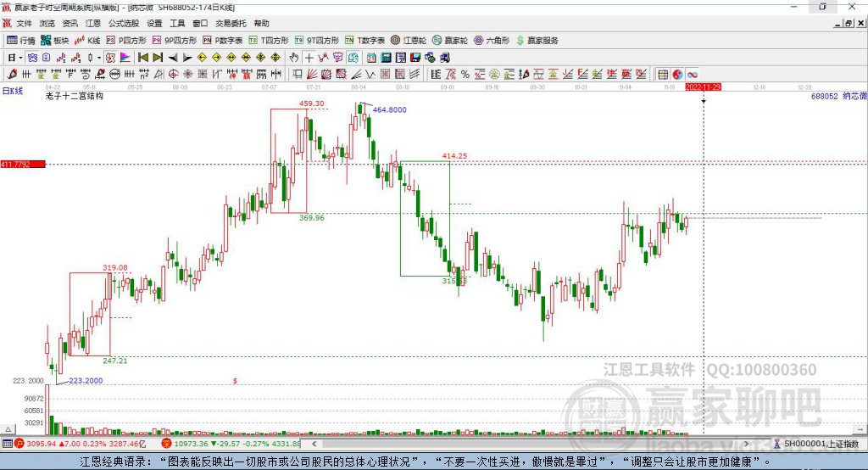Select the percent % line tool
This screenshot has width=868, height=470.
point(465,75)
